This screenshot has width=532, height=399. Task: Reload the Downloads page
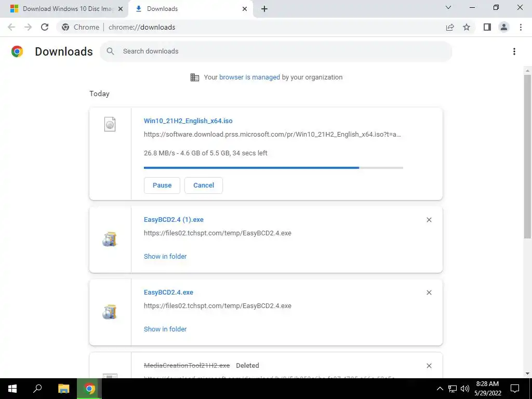45,27
